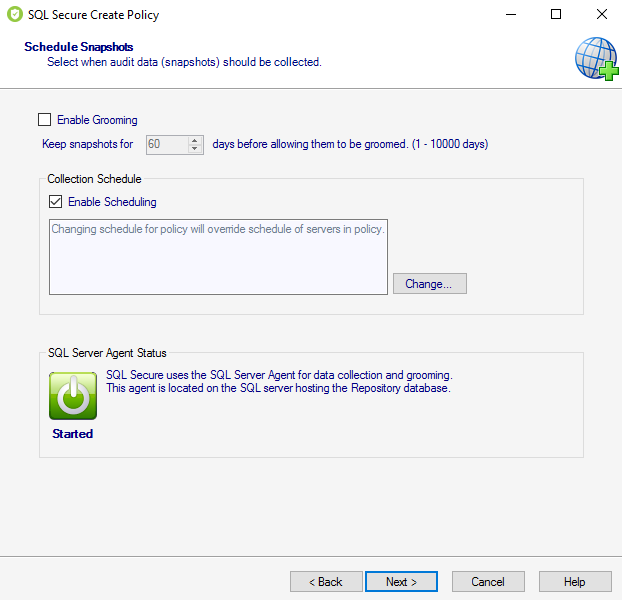
Task: Click inside the schedule description text box
Action: (x=218, y=257)
